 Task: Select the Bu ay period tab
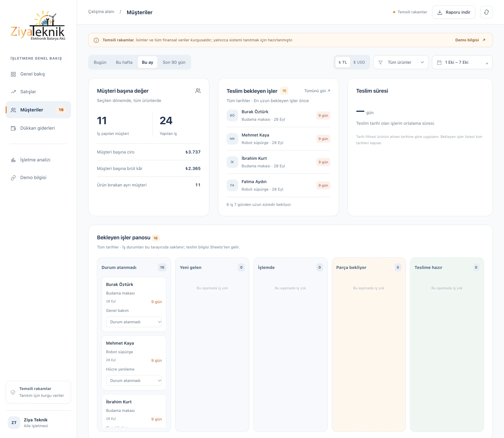[148, 62]
